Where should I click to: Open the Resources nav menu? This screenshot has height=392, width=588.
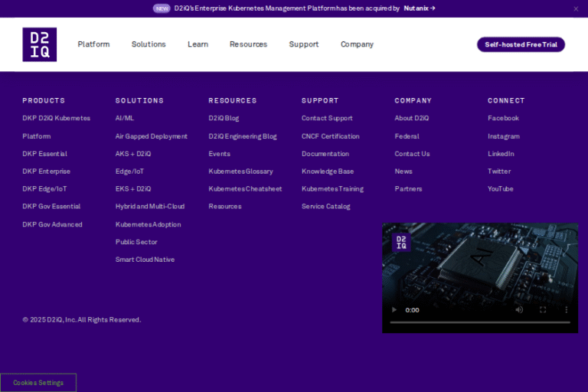point(248,44)
